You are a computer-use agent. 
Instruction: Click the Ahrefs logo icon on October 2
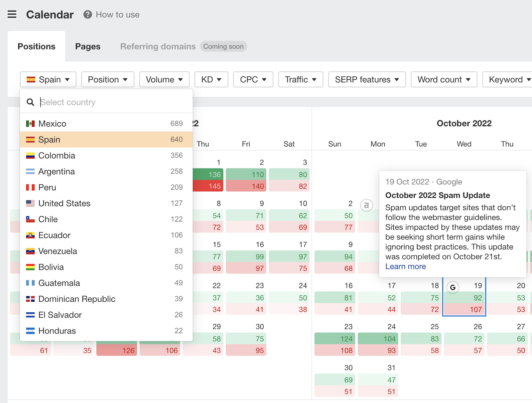coord(366,206)
